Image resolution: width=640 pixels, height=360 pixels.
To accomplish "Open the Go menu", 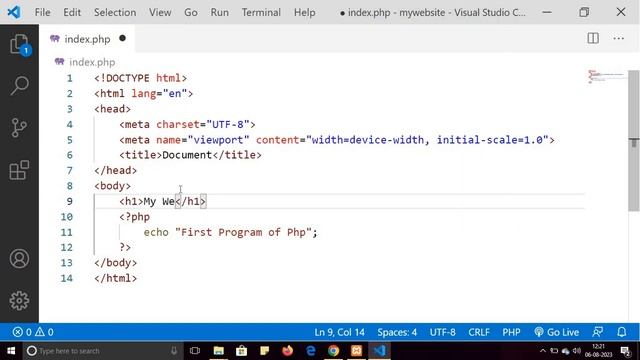I will pos(191,12).
